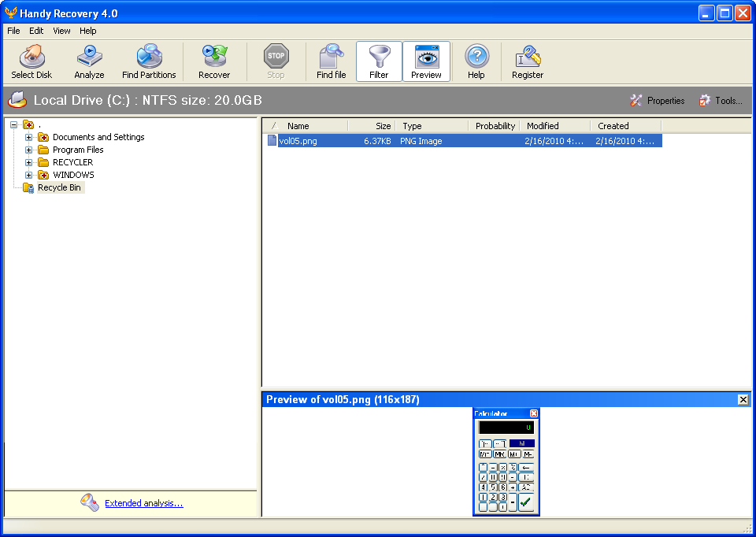Click Documents and Settings folder icon

click(43, 137)
